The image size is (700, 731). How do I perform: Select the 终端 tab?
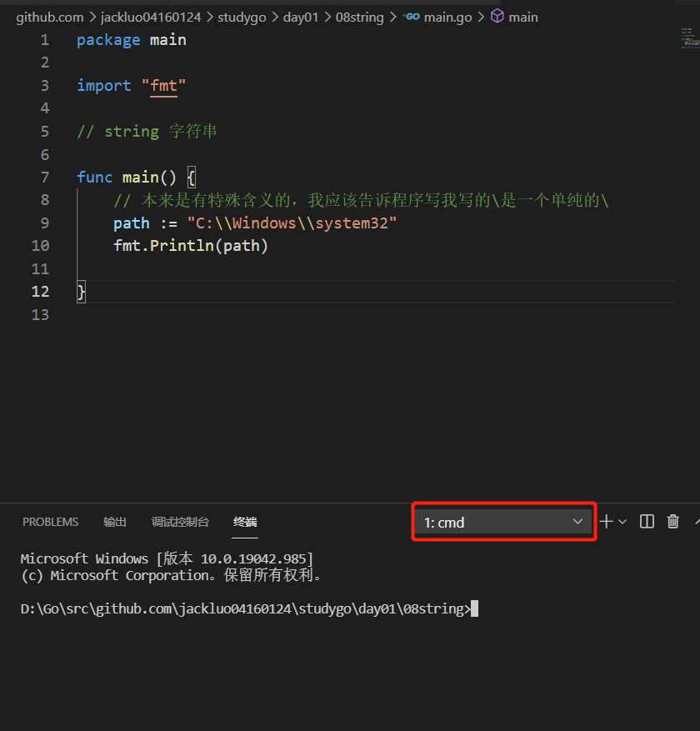tap(245, 522)
